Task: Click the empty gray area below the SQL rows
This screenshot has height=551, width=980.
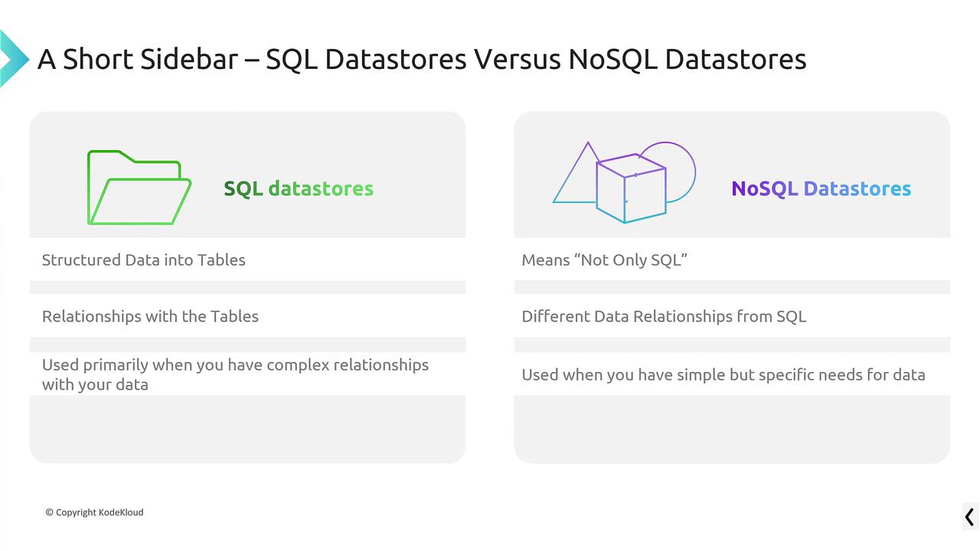Action: (247, 429)
